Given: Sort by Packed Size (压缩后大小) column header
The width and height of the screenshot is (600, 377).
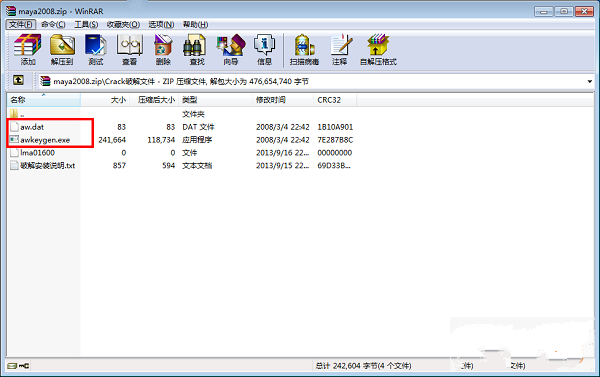Looking at the screenshot, I should coord(155,100).
